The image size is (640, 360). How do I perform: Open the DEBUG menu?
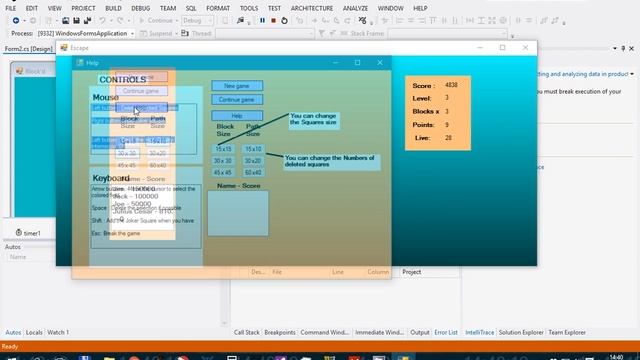140,8
